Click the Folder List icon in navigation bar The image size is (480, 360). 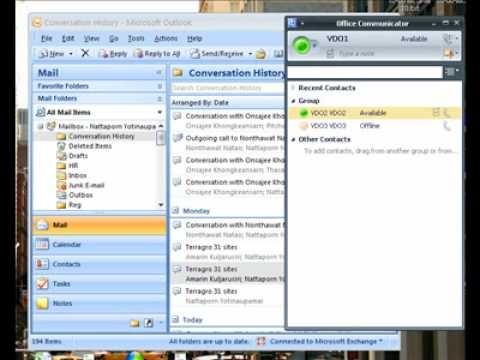point(134,323)
